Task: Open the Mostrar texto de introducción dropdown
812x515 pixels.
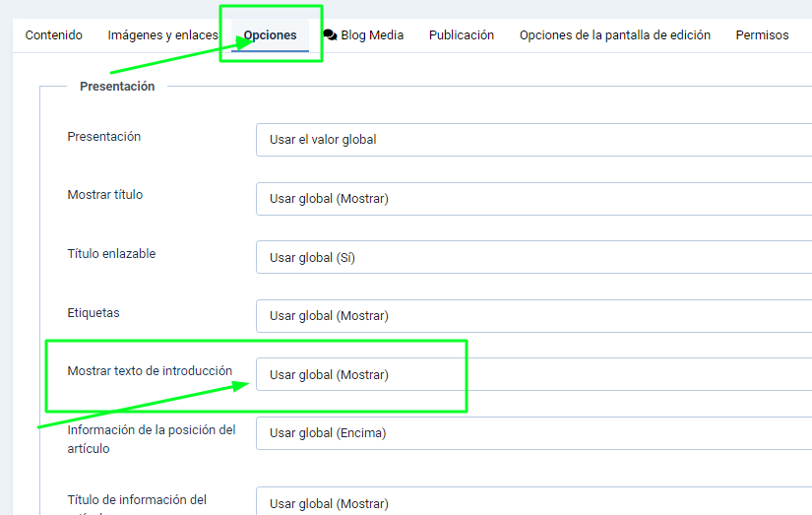Action: 533,375
